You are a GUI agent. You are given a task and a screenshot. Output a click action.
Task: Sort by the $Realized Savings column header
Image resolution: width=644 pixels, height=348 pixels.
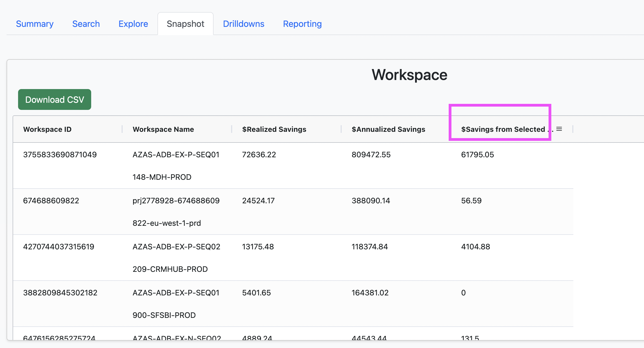tap(274, 129)
